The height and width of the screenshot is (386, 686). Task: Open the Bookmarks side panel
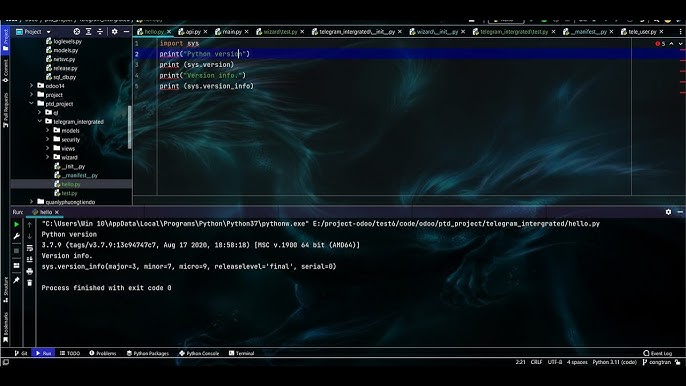tap(6, 327)
